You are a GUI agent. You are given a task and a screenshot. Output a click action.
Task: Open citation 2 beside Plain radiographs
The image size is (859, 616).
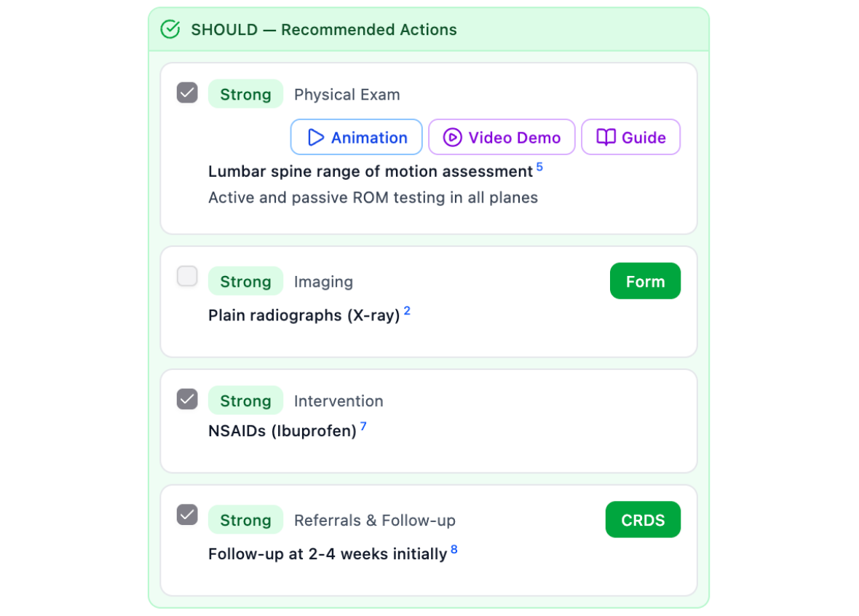click(407, 311)
